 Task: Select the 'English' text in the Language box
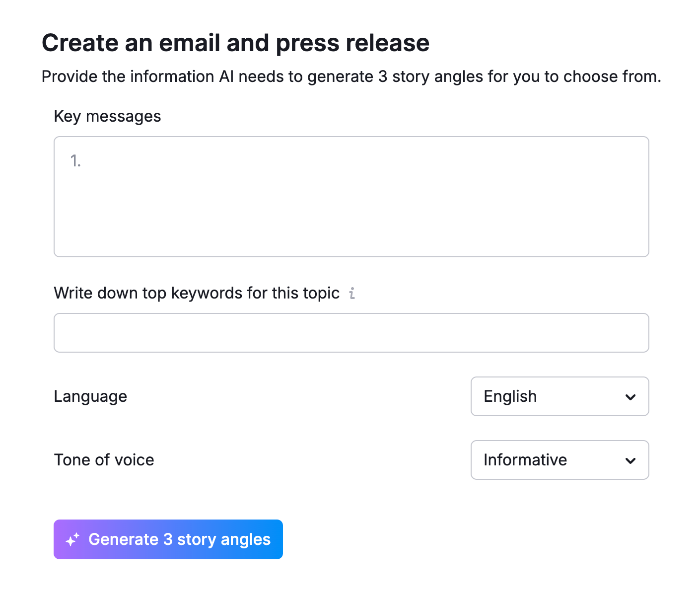coord(510,396)
